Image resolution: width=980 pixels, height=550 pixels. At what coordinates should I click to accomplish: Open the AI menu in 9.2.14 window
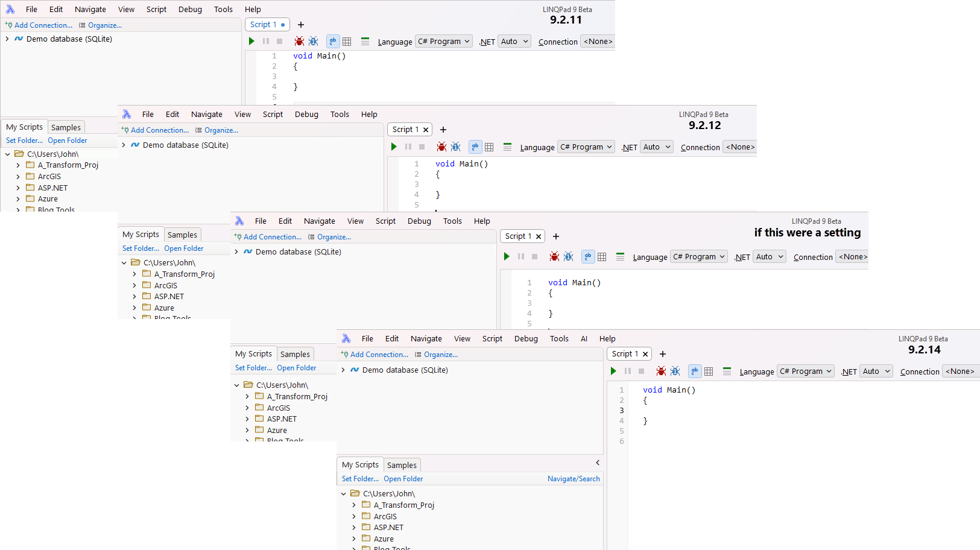click(584, 338)
